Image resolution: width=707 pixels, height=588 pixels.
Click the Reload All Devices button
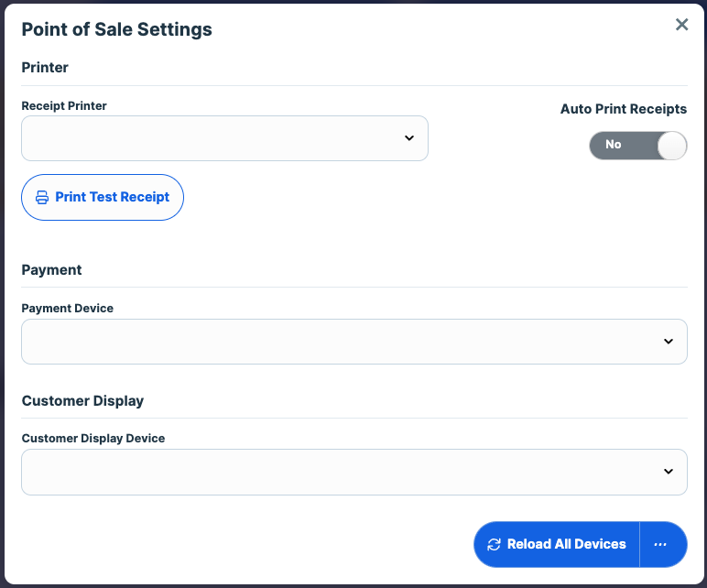[557, 544]
